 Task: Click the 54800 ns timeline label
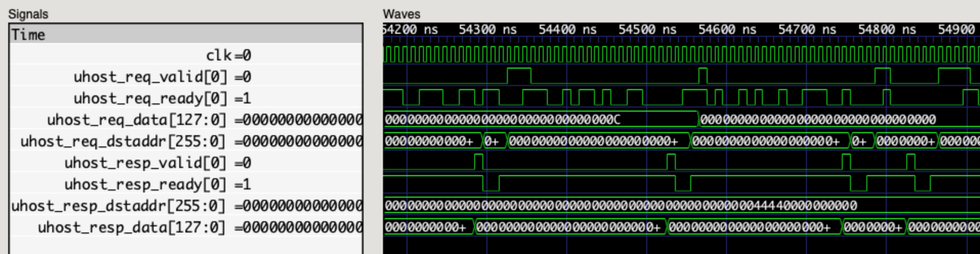click(x=887, y=30)
